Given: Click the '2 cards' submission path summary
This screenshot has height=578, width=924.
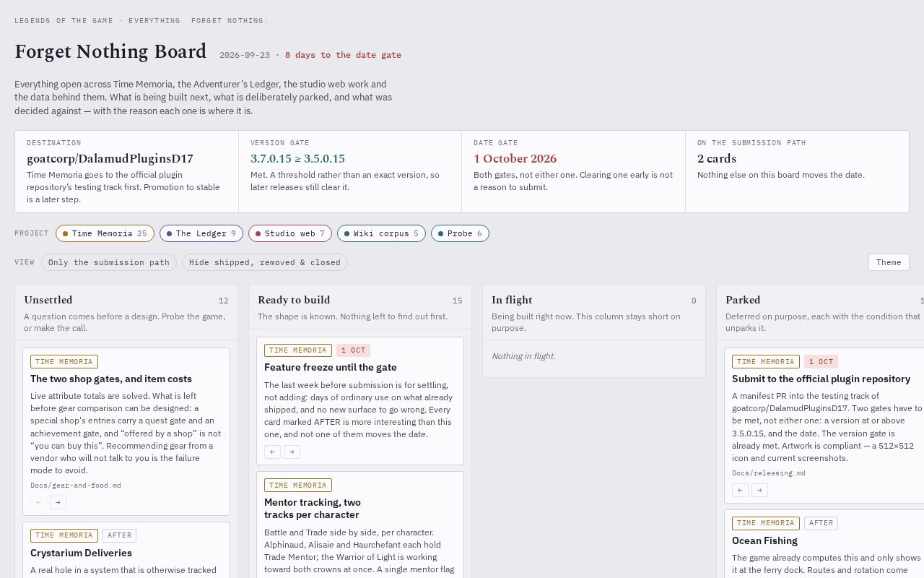Looking at the screenshot, I should tap(717, 159).
